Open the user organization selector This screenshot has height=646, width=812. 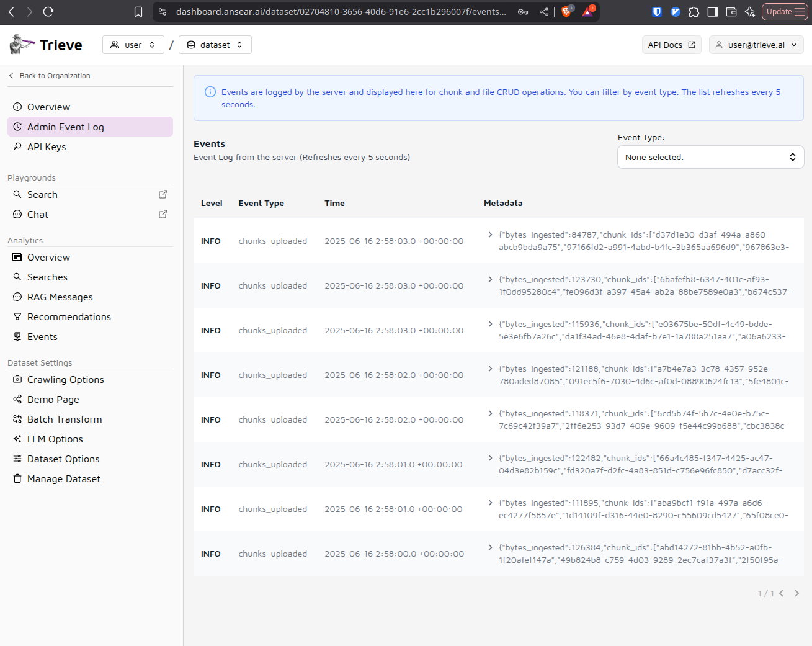pyautogui.click(x=133, y=45)
